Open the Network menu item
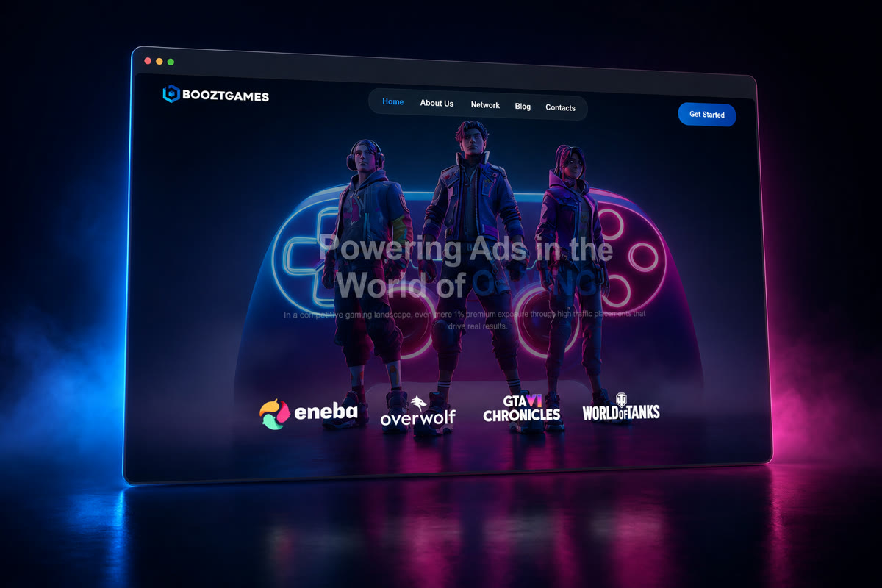 485,105
